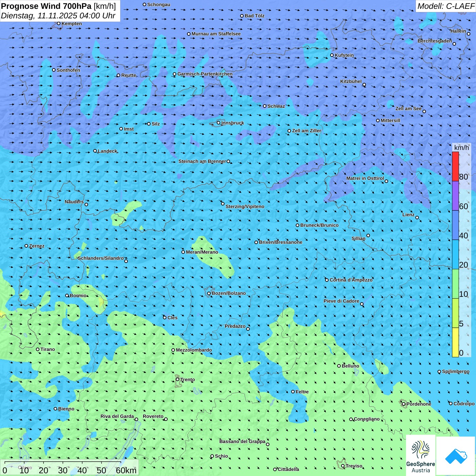
Task: Select the "Belluno" city label
Action: 350,366
